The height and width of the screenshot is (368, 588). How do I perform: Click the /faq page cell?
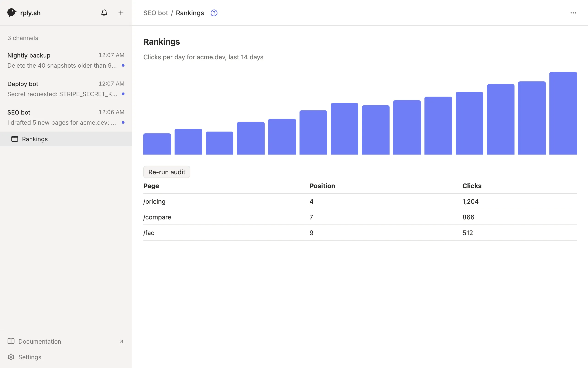149,233
